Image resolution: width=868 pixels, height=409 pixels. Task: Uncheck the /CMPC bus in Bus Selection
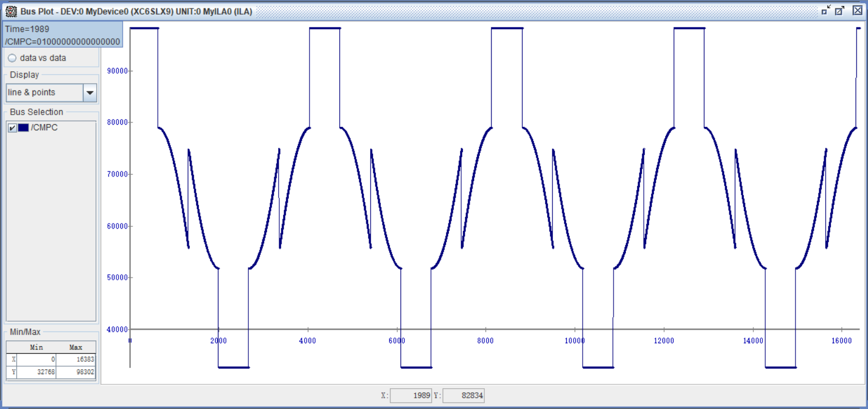13,128
